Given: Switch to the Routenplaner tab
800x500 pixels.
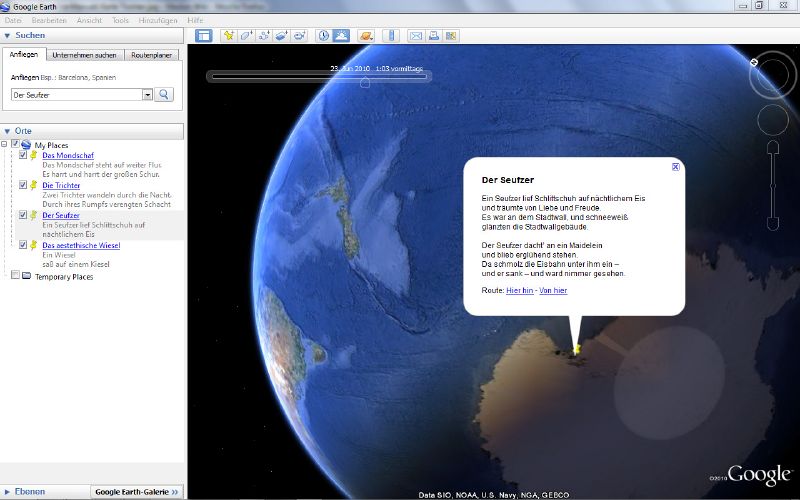Looking at the screenshot, I should click(152, 55).
